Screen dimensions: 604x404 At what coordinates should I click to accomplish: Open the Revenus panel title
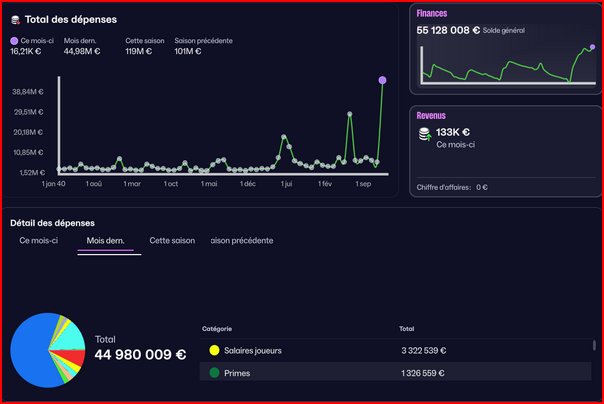point(431,116)
